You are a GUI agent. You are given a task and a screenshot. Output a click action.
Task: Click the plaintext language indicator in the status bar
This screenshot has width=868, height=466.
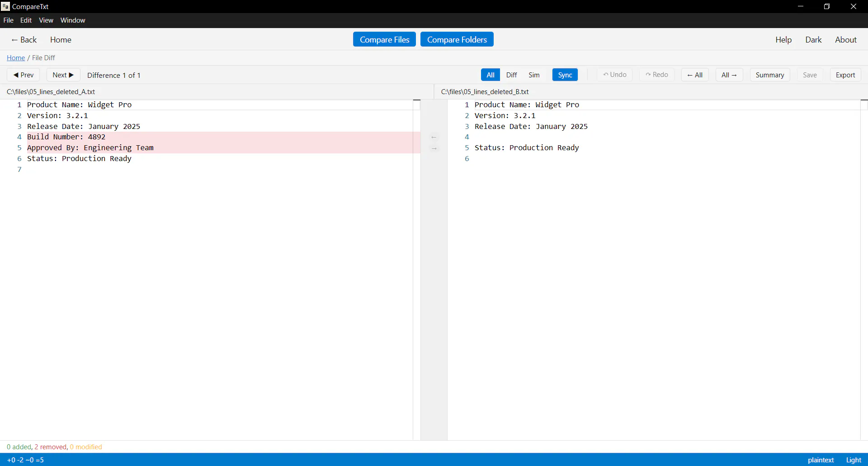click(821, 460)
